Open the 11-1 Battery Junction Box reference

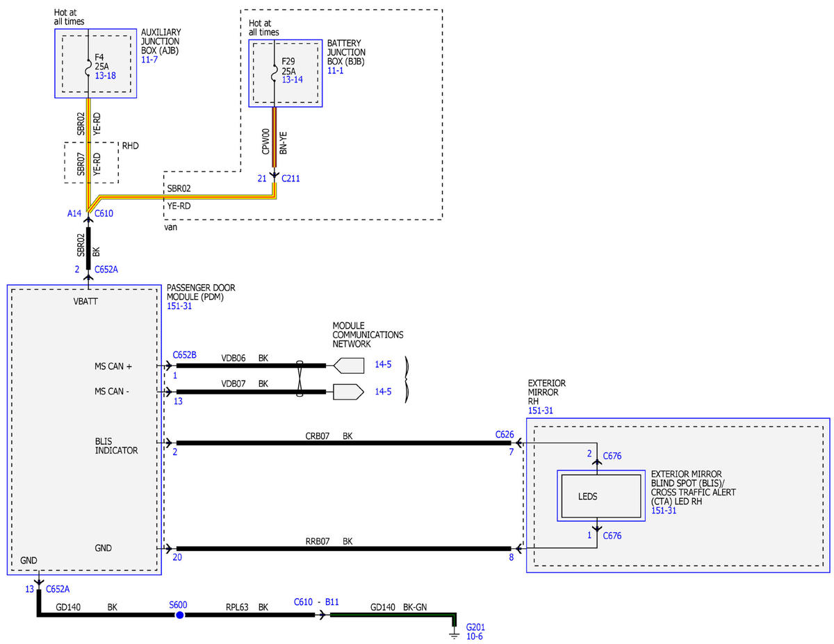[335, 71]
